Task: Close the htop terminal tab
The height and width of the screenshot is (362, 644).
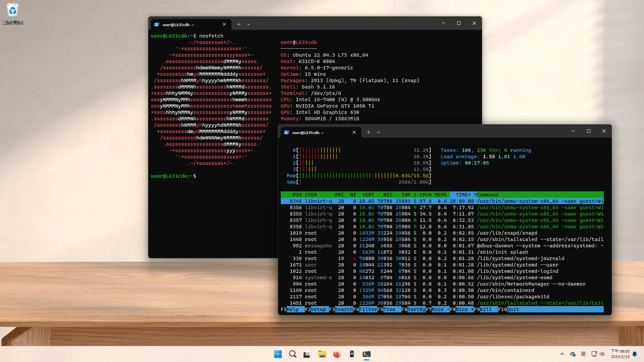Action: [x=354, y=132]
